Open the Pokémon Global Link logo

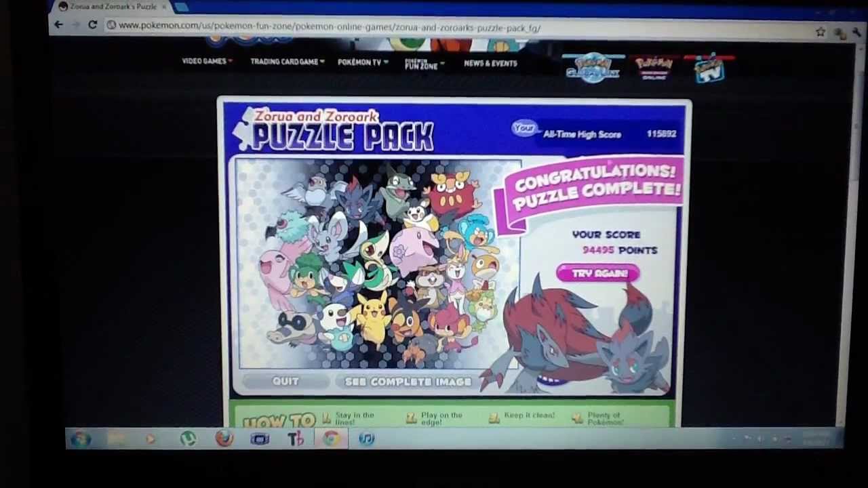pos(593,68)
